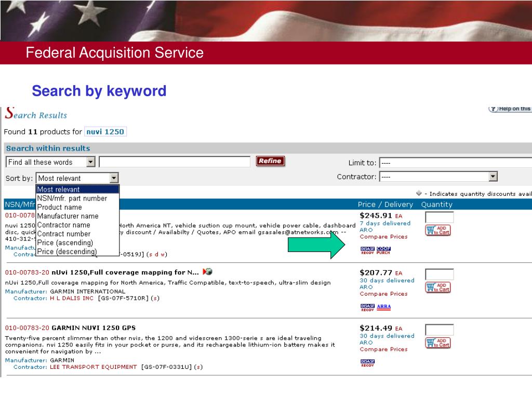Click quantity field for the $207.77 item
Viewport: 532px width, 399px height.
439,274
